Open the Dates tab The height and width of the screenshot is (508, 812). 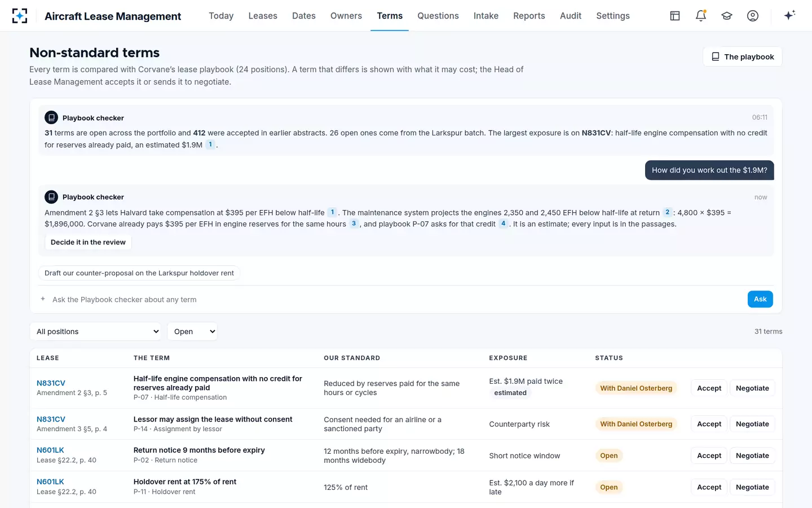pyautogui.click(x=304, y=16)
